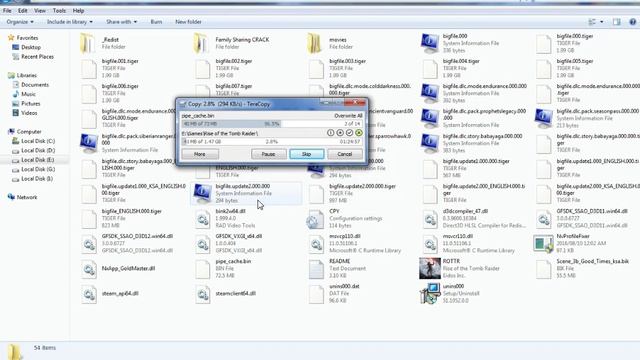Click the TeraCopy destination path text
This screenshot has width=640, height=360.
tap(220, 133)
